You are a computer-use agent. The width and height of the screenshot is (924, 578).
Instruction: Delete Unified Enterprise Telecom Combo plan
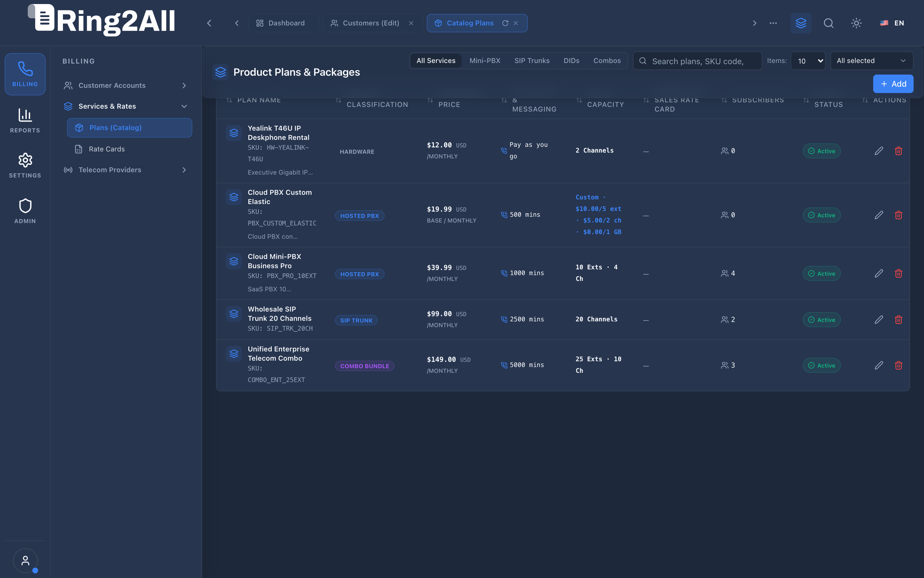(898, 366)
